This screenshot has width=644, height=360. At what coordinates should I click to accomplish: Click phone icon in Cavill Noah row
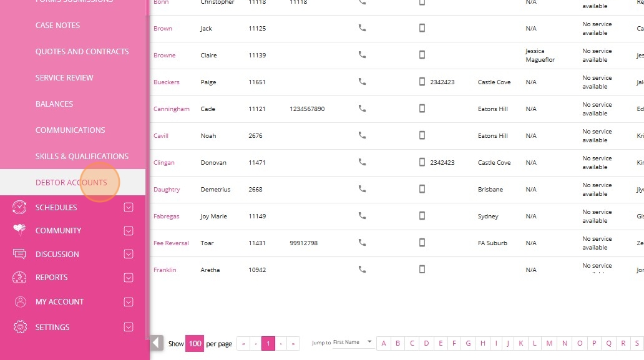click(x=362, y=135)
